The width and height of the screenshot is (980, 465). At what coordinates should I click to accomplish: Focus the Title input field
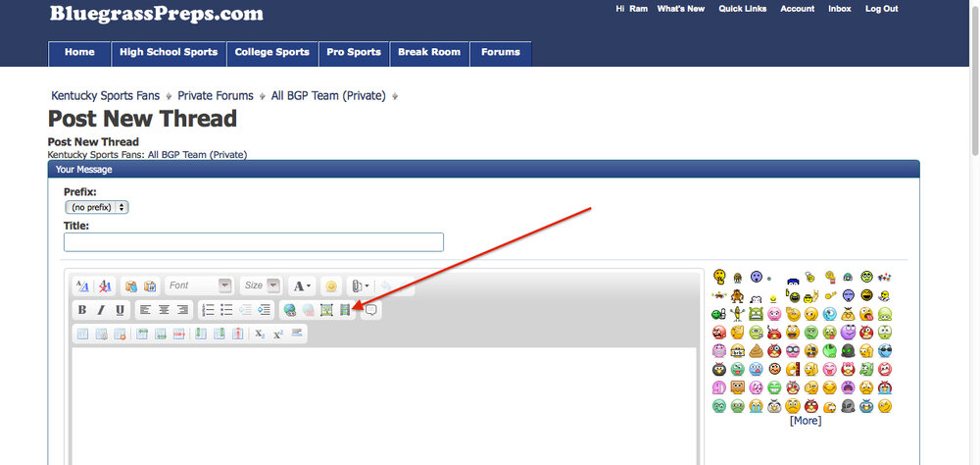(254, 242)
